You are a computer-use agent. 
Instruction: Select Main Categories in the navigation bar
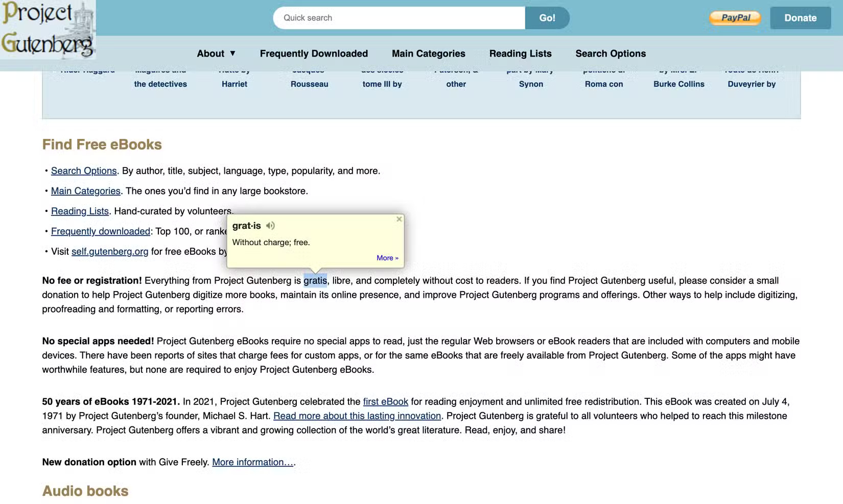(x=428, y=53)
